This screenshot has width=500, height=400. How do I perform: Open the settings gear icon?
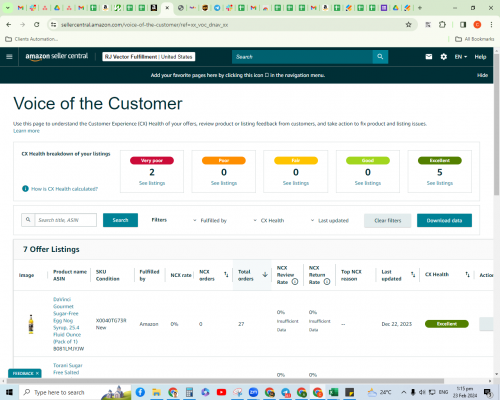coord(444,57)
